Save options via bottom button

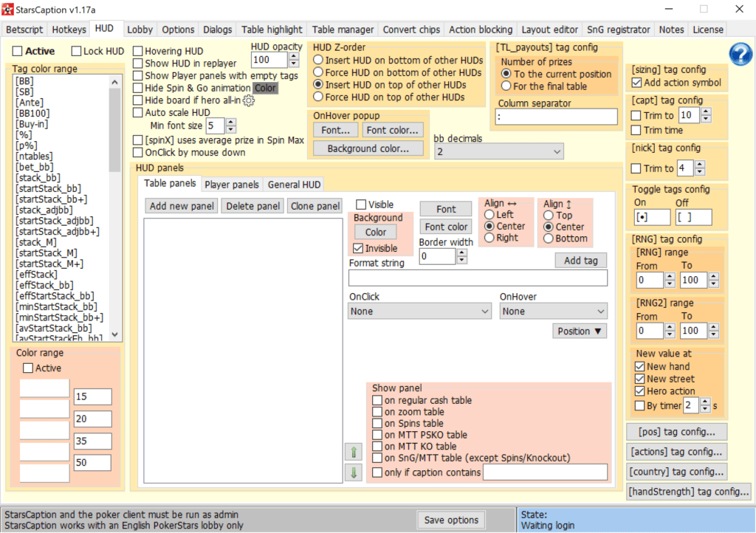coord(451,520)
